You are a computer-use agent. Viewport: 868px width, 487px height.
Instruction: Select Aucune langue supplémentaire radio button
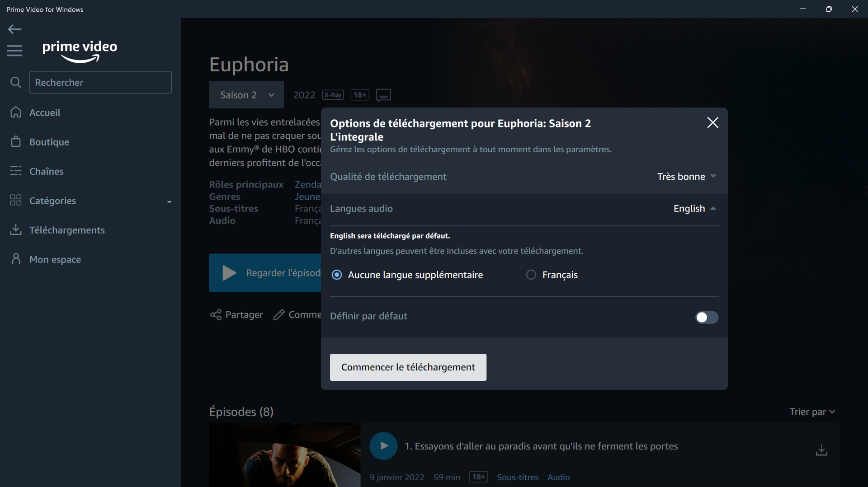(x=337, y=275)
